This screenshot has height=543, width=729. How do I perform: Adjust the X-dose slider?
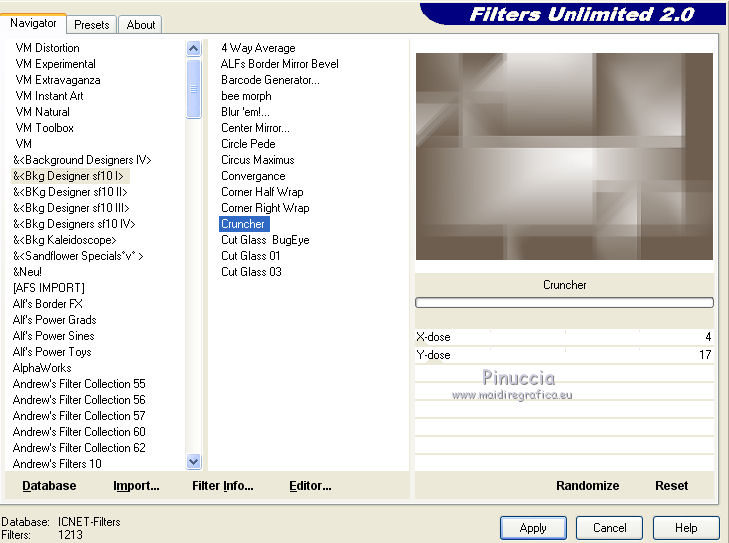[x=564, y=337]
